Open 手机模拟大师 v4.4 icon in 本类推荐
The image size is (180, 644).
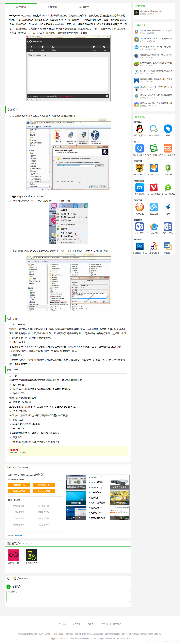(x=136, y=12)
